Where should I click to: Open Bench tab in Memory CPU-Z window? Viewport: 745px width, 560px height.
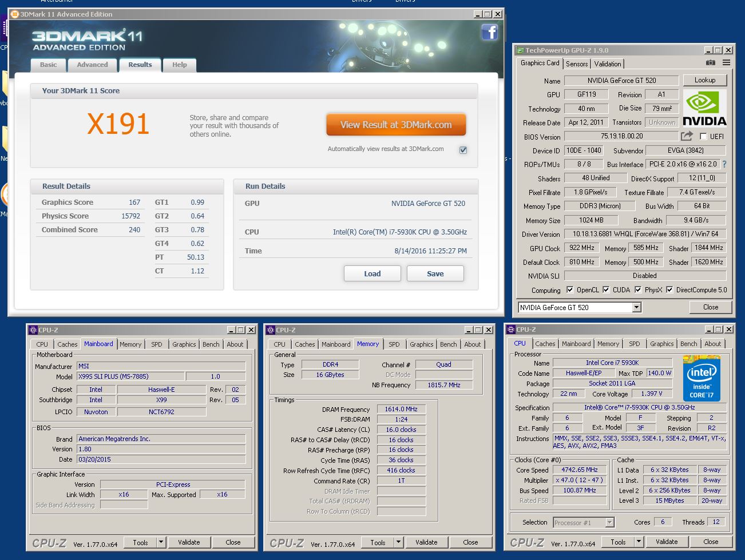[x=449, y=344]
